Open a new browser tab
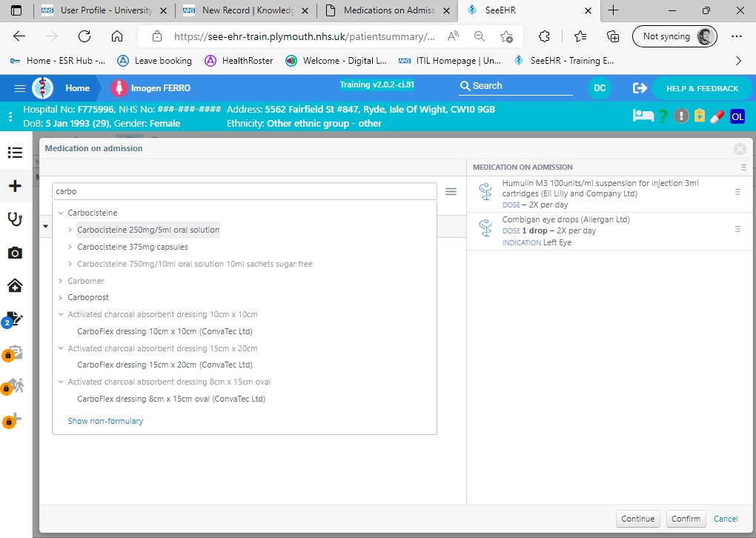The image size is (756, 538). pyautogui.click(x=613, y=10)
